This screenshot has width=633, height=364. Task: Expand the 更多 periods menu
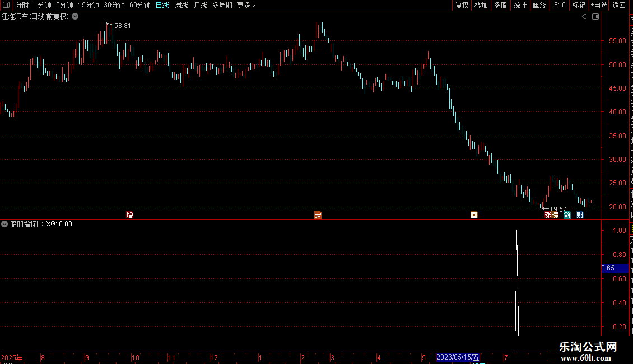[246, 5]
